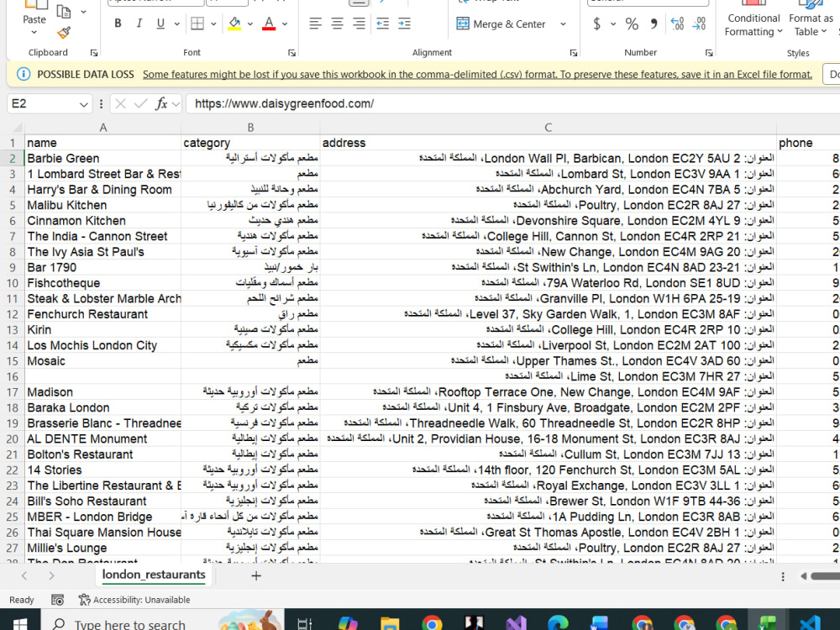Add a new sheet with plus button
The width and height of the screenshot is (840, 630).
coord(256,576)
